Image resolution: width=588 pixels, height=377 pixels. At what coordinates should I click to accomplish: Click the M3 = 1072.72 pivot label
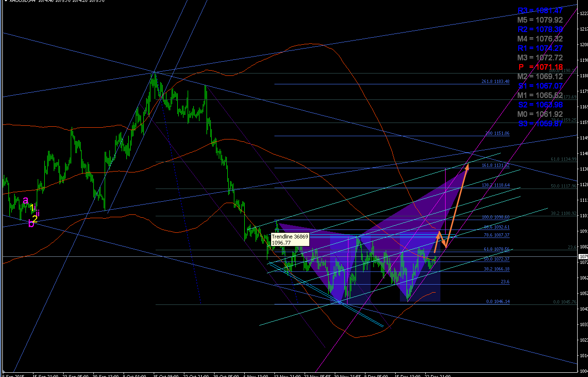[540, 57]
